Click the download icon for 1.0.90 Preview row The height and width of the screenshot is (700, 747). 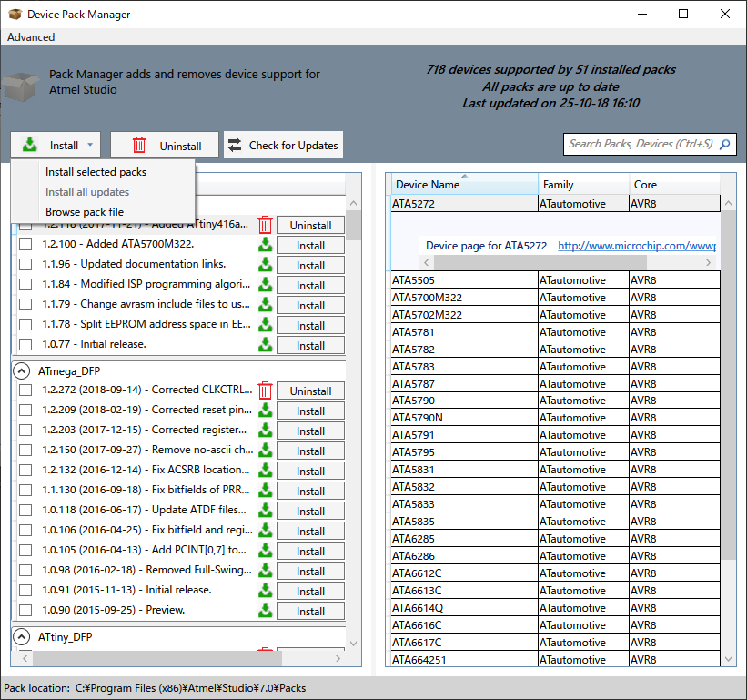[266, 611]
